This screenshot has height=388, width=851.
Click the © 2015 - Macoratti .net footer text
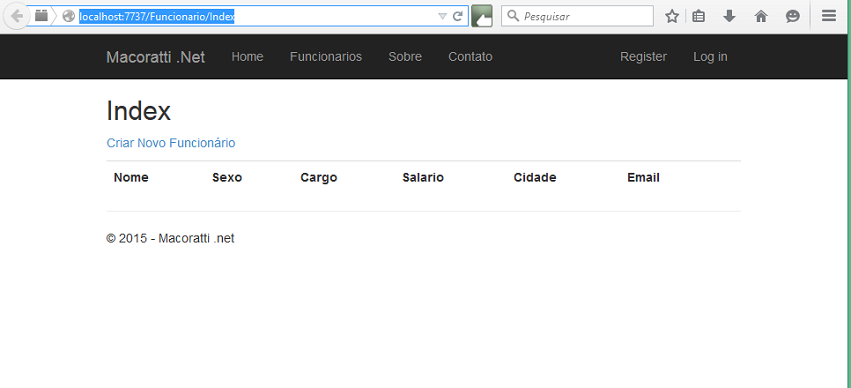(x=170, y=239)
